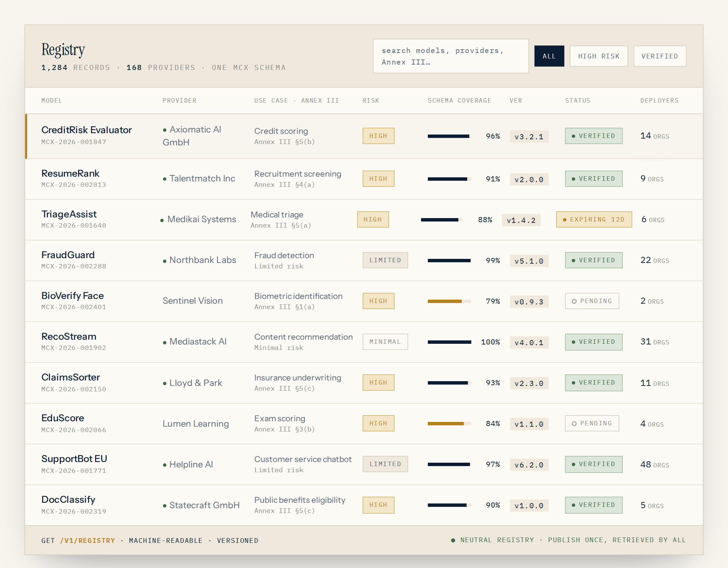This screenshot has width=728, height=568.
Task: Click the Statecraft GmbH provider
Action: [201, 505]
